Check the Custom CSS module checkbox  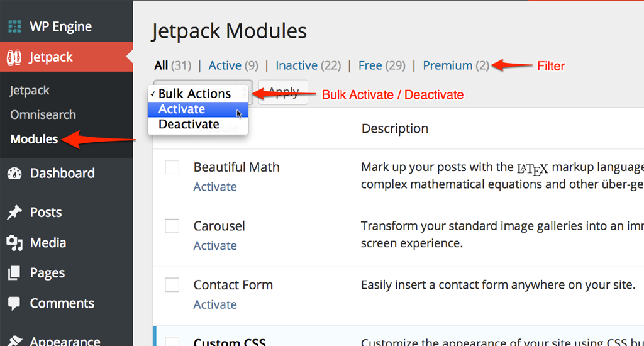(172, 341)
